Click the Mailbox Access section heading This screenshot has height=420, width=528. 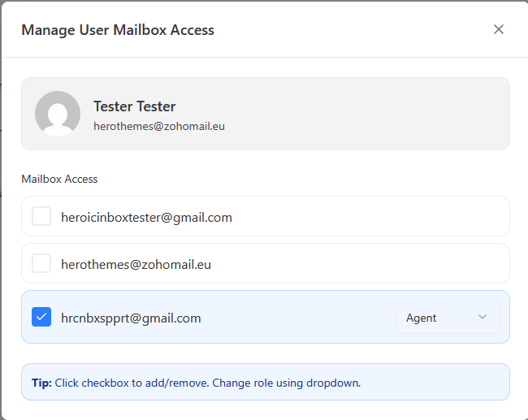point(59,179)
